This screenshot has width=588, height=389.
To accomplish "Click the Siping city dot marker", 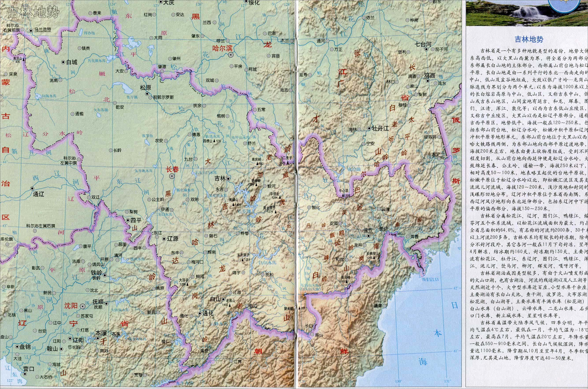I will pyautogui.click(x=128, y=220).
